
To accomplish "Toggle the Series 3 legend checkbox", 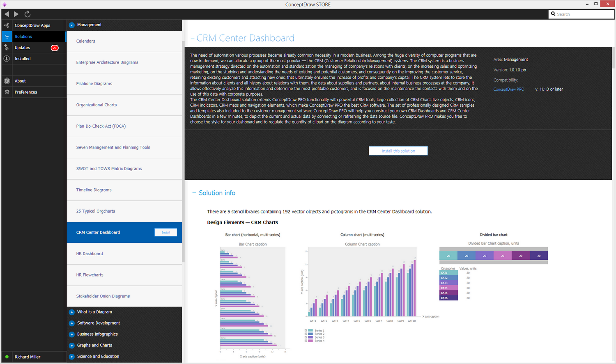I will (x=306, y=337).
